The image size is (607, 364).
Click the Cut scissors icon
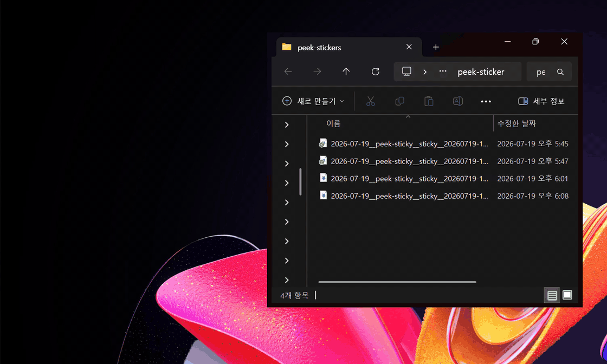click(371, 101)
